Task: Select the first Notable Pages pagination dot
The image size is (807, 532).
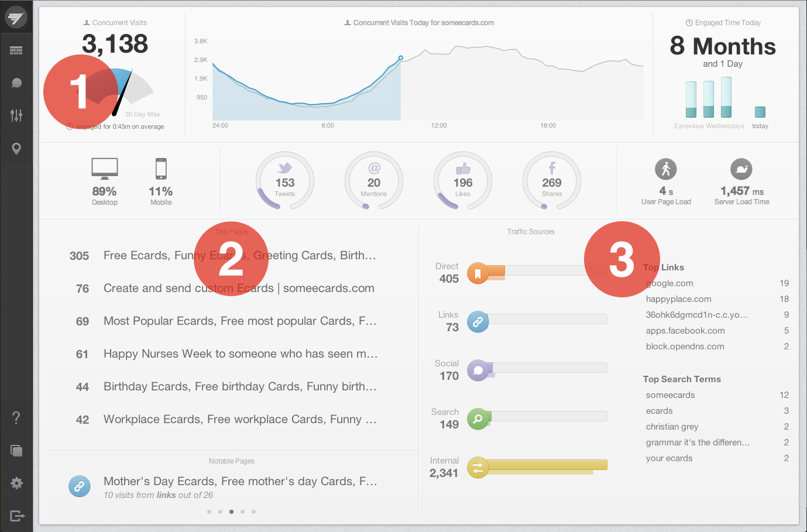Action: point(209,512)
